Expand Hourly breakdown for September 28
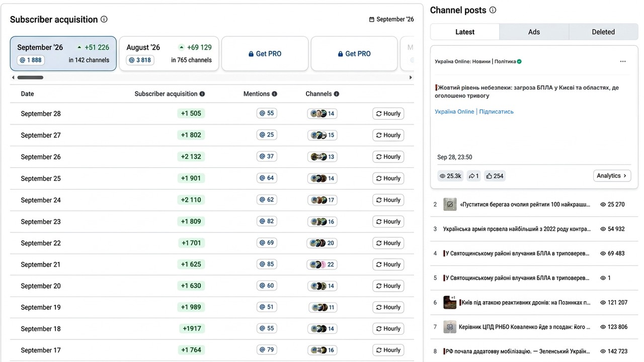 click(388, 114)
